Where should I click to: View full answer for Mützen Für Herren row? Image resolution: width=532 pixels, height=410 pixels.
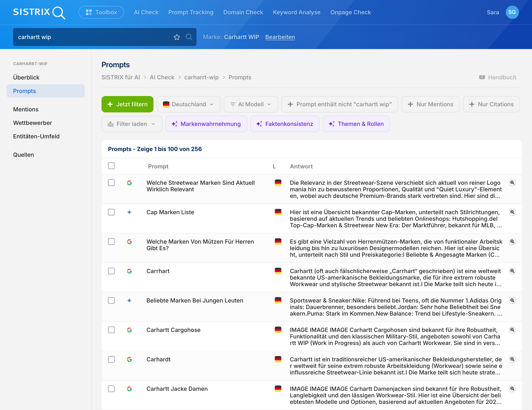pos(513,242)
